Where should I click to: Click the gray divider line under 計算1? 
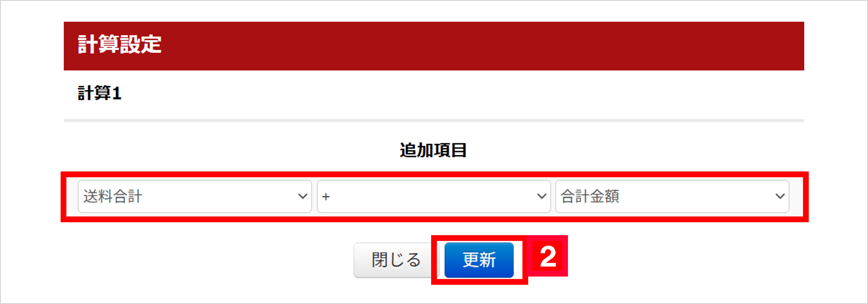(434, 120)
